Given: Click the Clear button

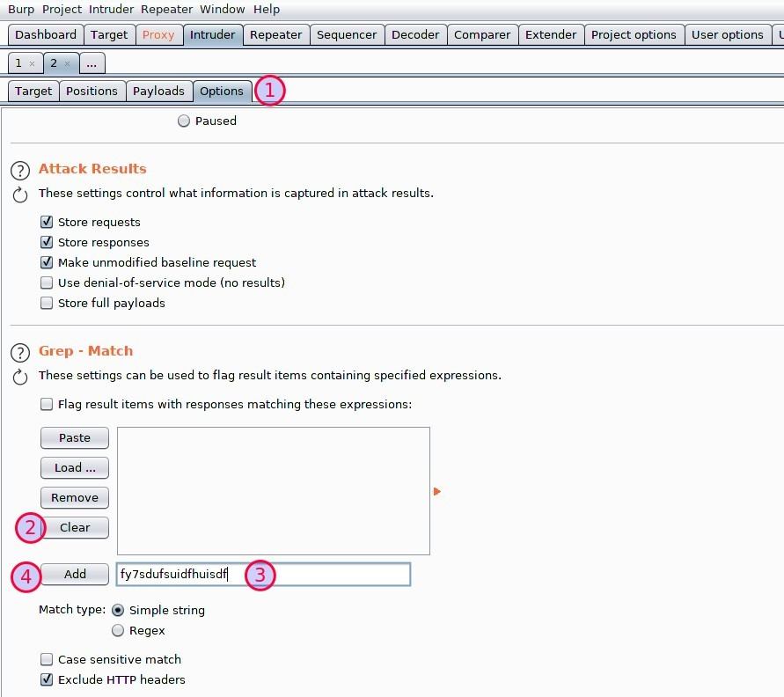Looking at the screenshot, I should pyautogui.click(x=75, y=527).
